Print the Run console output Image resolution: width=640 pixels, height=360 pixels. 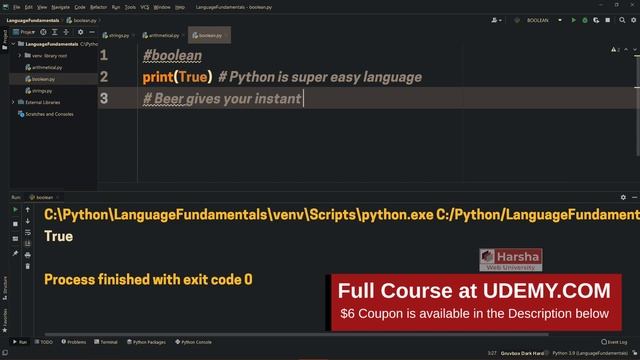tap(28, 255)
